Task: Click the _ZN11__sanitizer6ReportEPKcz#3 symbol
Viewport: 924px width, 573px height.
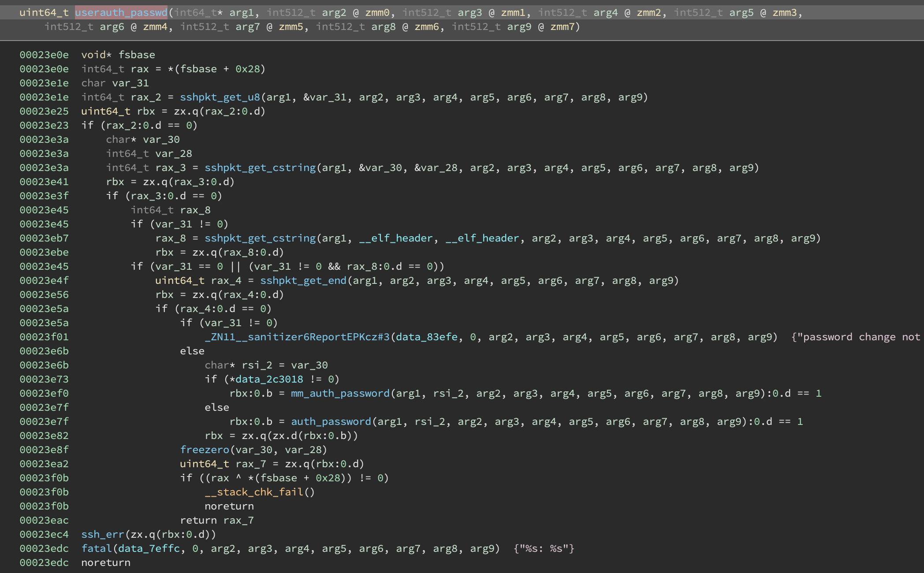Action: coord(297,337)
